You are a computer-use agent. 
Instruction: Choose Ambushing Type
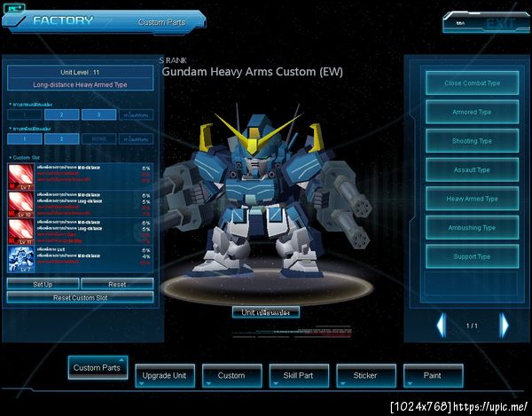point(472,228)
